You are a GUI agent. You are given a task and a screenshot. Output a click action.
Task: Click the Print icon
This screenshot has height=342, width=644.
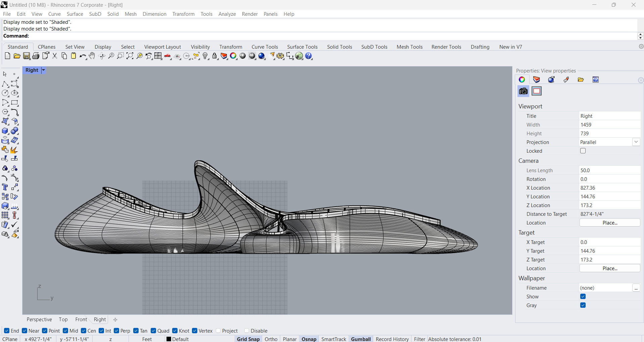pyautogui.click(x=36, y=56)
